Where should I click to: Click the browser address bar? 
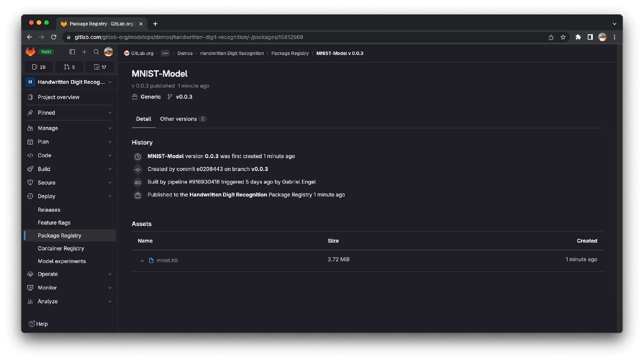pos(237,37)
